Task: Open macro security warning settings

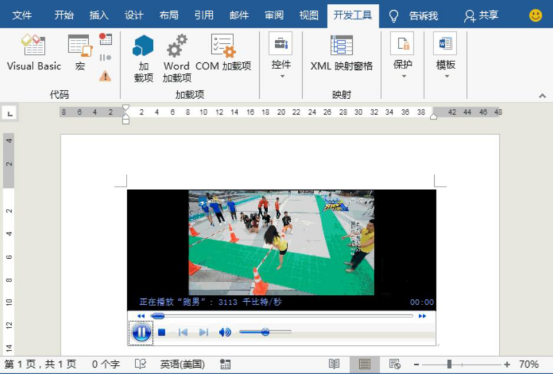Action: click(x=105, y=76)
